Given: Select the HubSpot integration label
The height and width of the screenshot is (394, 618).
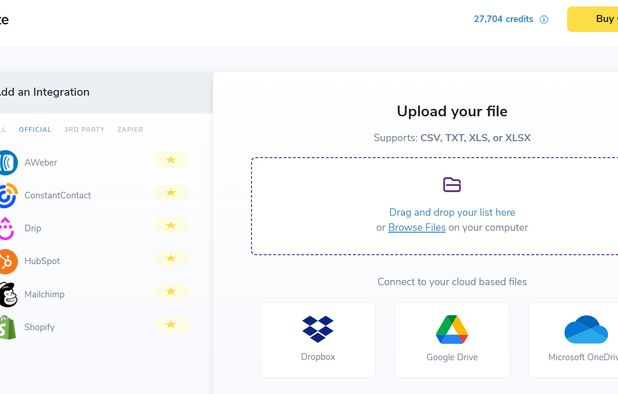Looking at the screenshot, I should [x=42, y=261].
